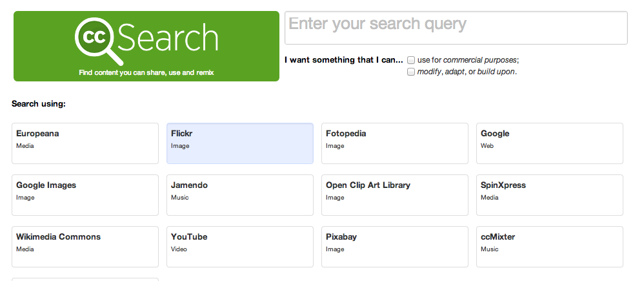Screen dimensions: 644x281
Task: Choose SpinXpress media source
Action: pos(550,195)
